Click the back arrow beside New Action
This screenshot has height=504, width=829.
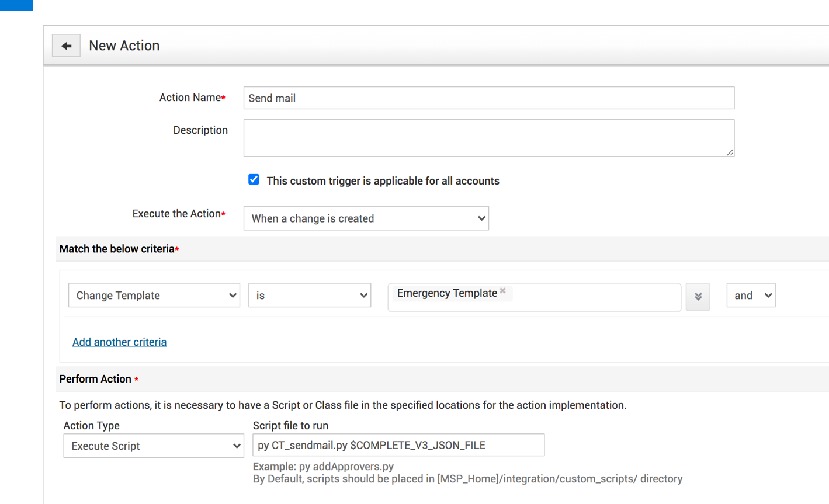click(x=66, y=46)
